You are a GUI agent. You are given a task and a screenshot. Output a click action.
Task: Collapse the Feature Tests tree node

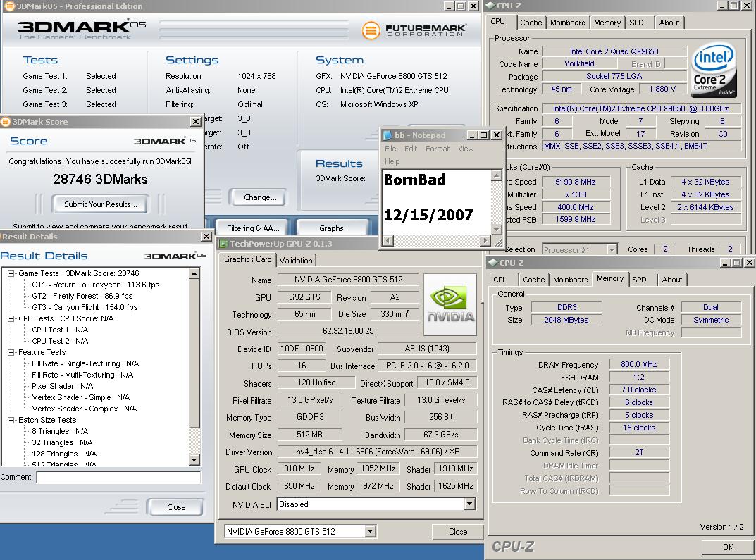(11, 353)
